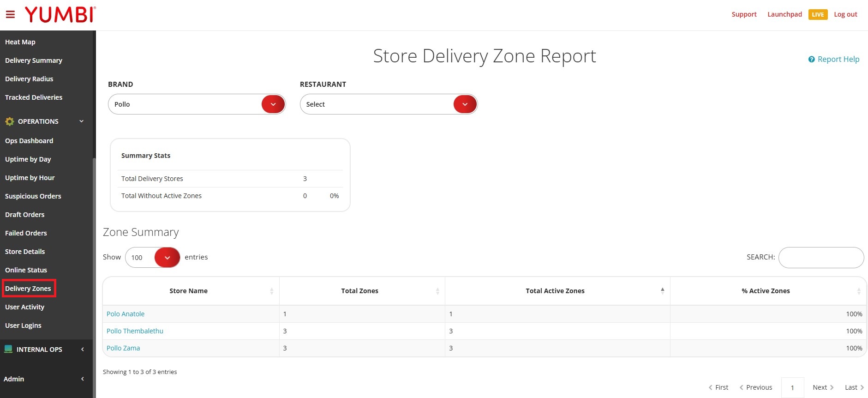Image resolution: width=868 pixels, height=398 pixels.
Task: Click the Report Help link text
Action: (838, 59)
